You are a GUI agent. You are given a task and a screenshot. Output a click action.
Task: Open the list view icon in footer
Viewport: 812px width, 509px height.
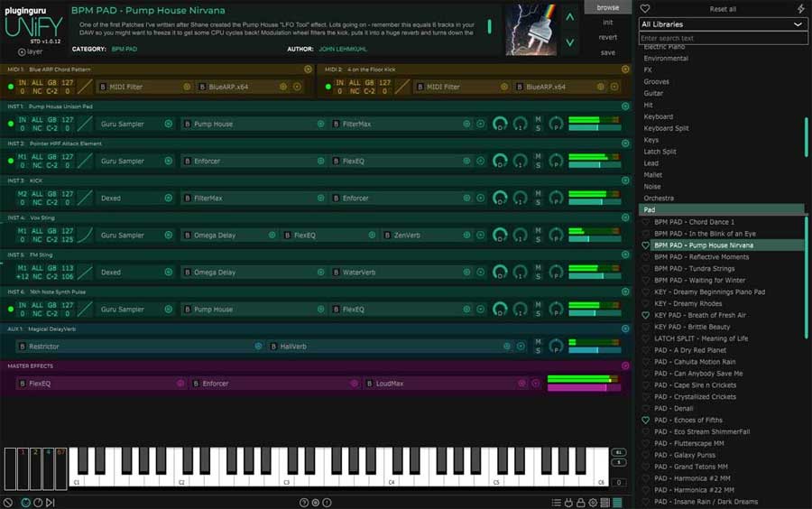556,503
